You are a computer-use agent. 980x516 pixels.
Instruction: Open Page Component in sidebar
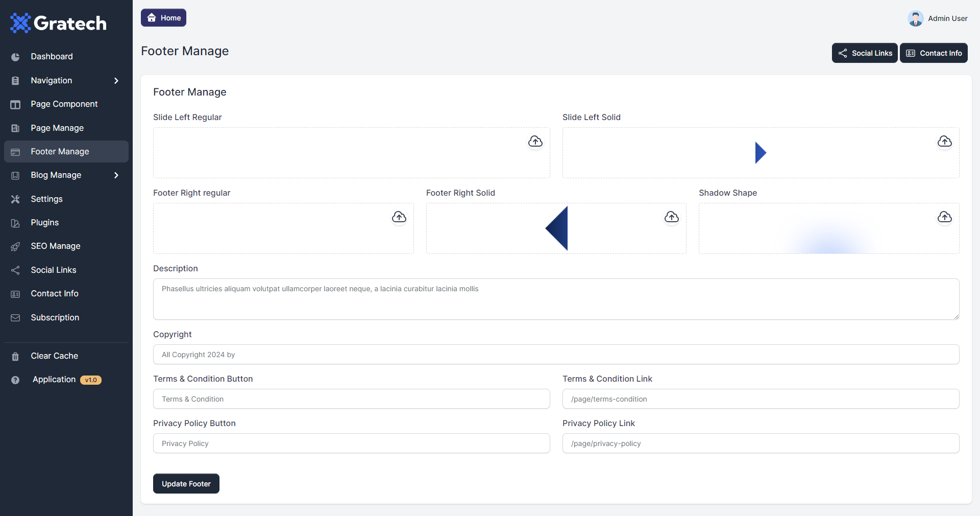tap(64, 104)
